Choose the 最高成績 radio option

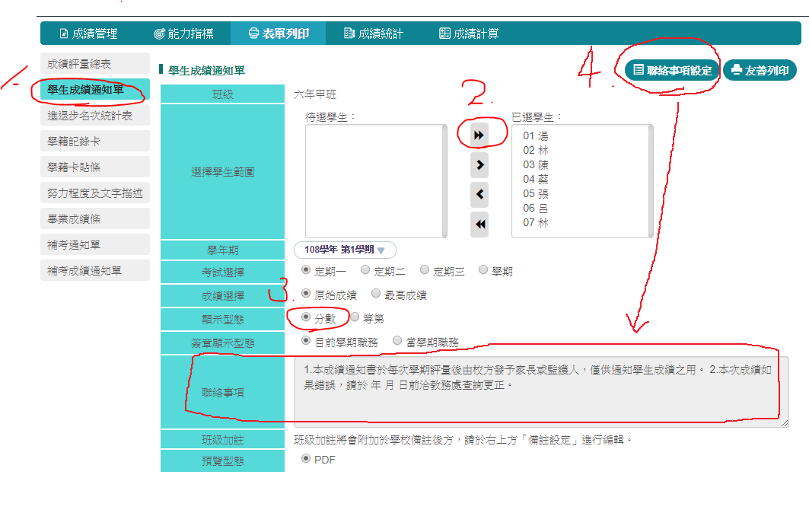pos(376,294)
